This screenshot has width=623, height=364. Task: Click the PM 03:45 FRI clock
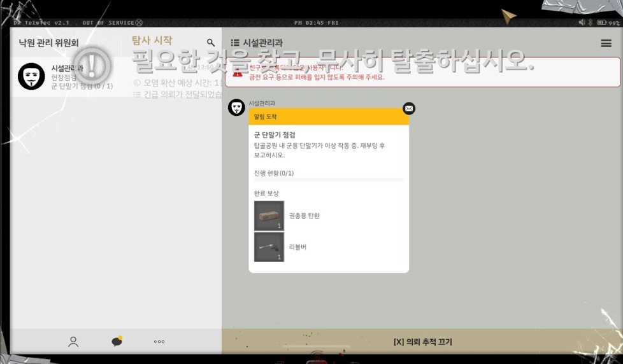pos(316,23)
